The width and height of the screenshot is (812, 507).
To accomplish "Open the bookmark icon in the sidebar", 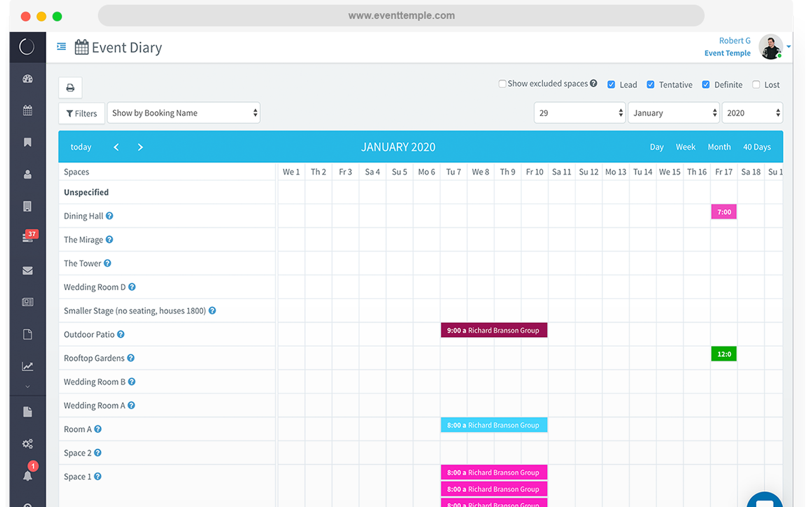I will (27, 142).
